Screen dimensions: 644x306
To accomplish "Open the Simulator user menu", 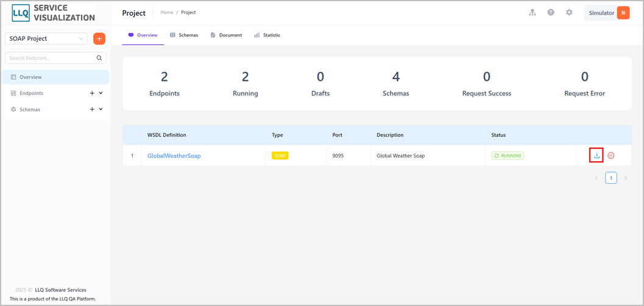I will 607,13.
